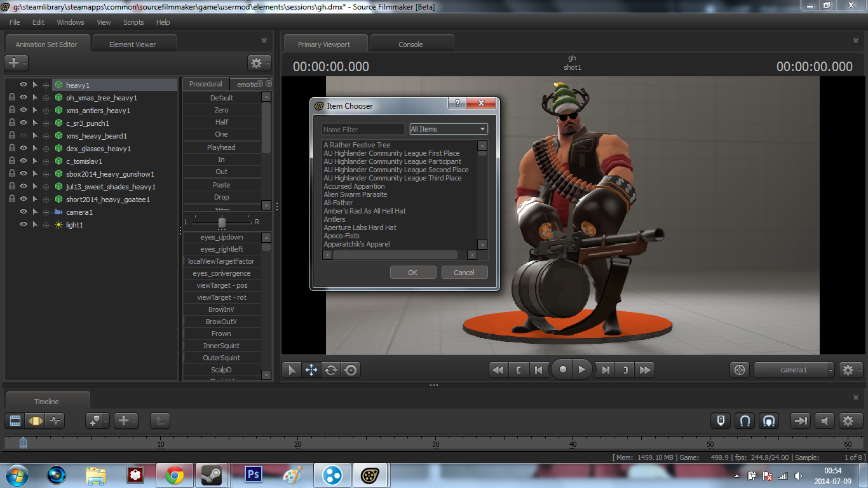Open the Animation Set Editor gear settings
This screenshot has width=868, height=488.
point(259,63)
